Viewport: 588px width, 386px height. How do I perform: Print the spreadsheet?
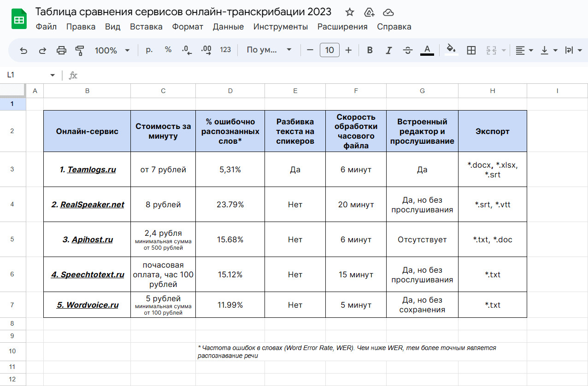pyautogui.click(x=61, y=50)
